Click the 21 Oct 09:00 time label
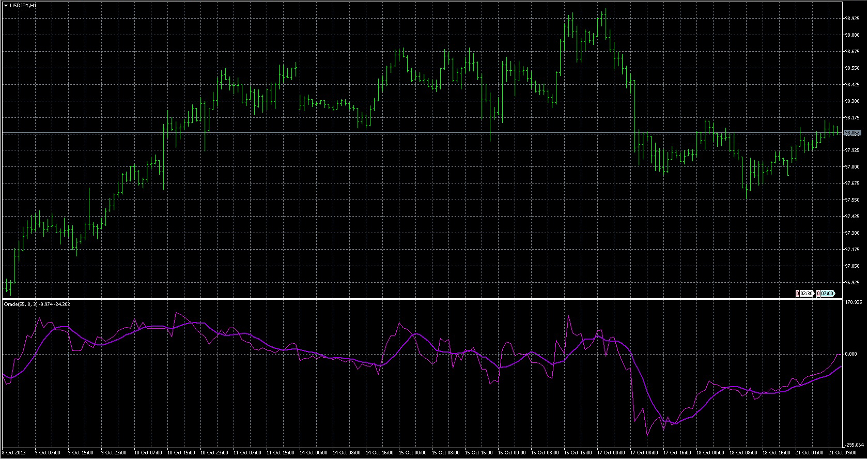Image resolution: width=868 pixels, height=459 pixels. [842, 453]
